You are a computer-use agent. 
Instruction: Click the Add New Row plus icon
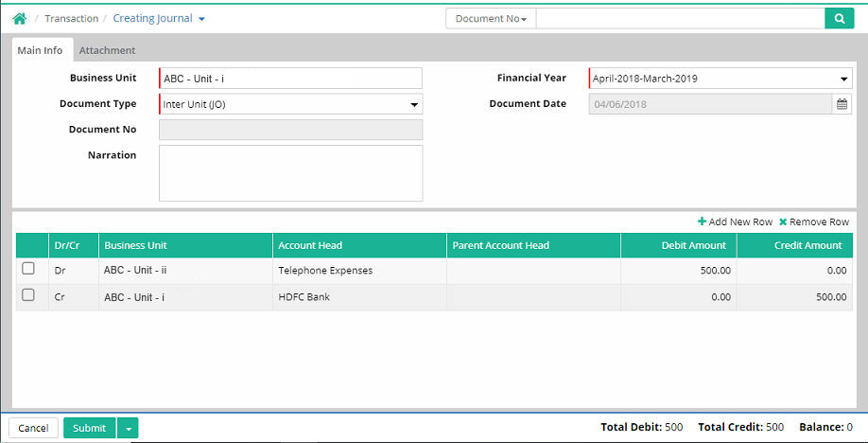(x=702, y=221)
